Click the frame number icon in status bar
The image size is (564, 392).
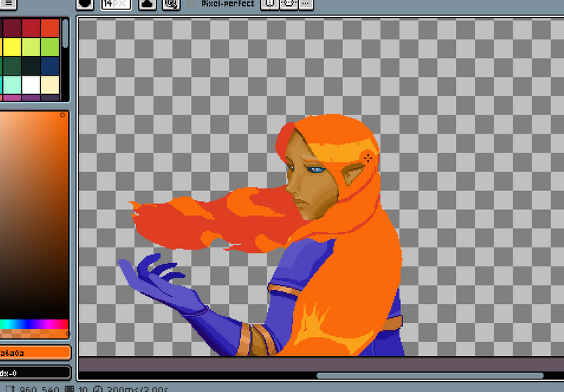(70, 389)
